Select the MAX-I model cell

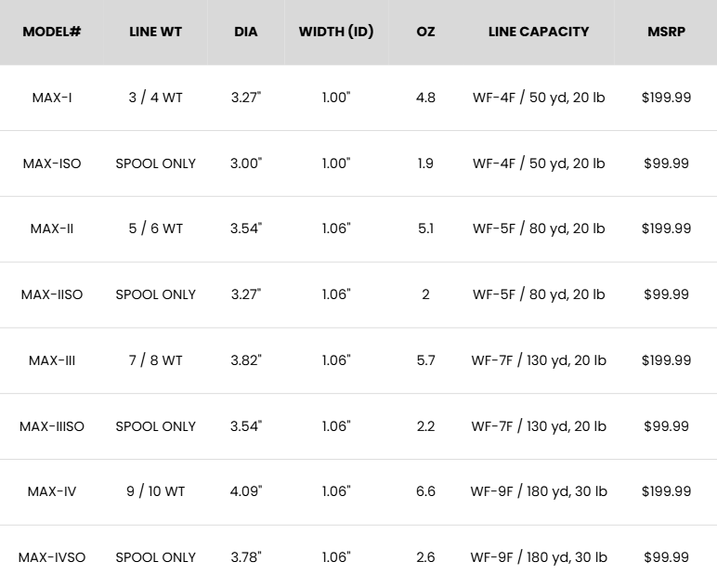pyautogui.click(x=52, y=98)
